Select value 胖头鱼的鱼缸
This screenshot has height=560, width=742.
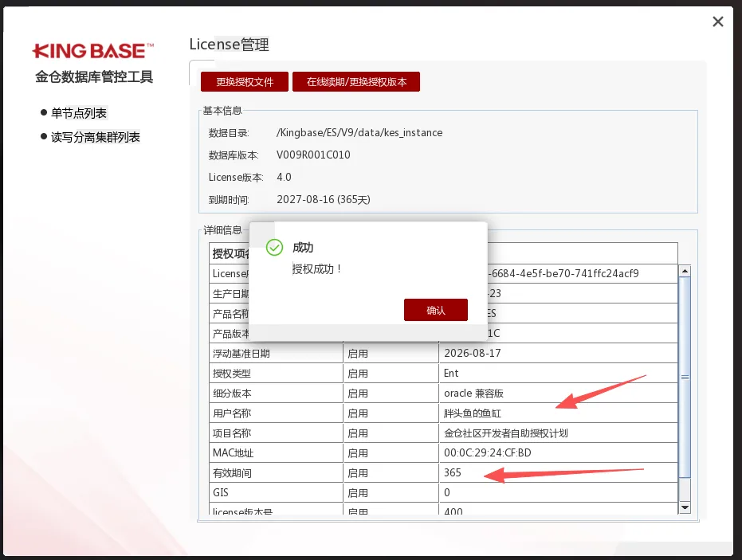[473, 413]
